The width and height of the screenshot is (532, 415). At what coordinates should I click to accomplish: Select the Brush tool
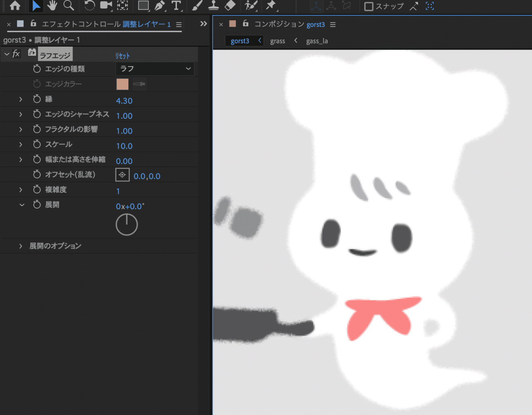197,5
